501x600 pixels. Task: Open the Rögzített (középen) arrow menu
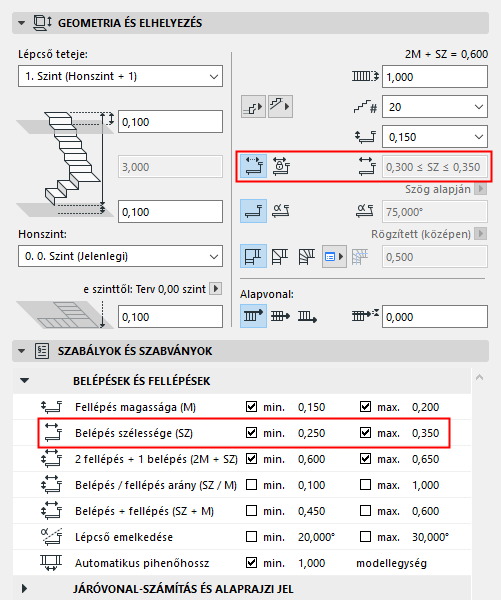[481, 233]
